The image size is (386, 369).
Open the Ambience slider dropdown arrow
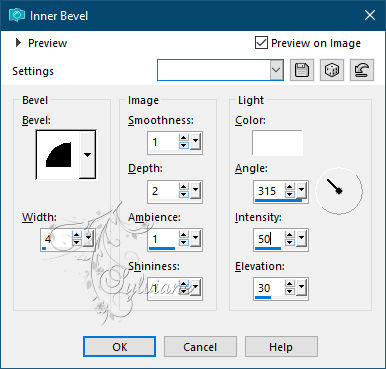pos(195,239)
